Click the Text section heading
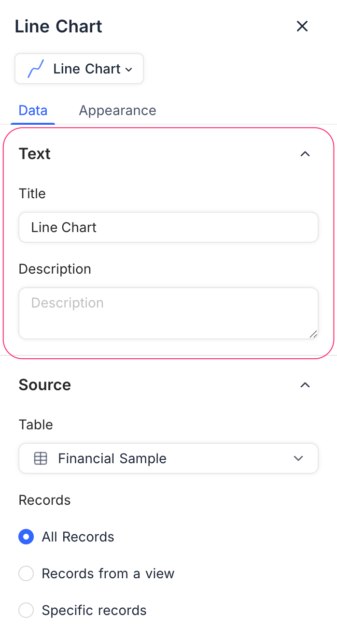The height and width of the screenshot is (644, 337). coord(34,153)
